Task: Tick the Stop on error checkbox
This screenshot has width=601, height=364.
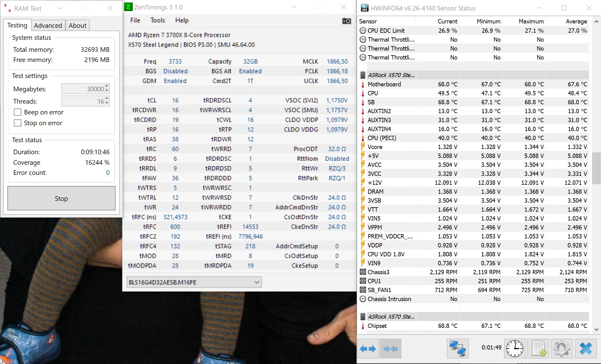Action: pyautogui.click(x=18, y=123)
